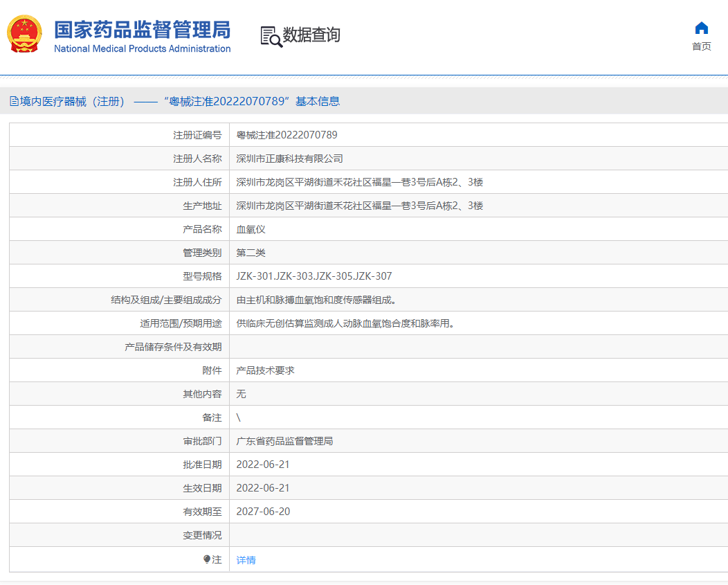The image size is (728, 585).
Task: Click the 注册人住所 row label
Action: tap(197, 182)
